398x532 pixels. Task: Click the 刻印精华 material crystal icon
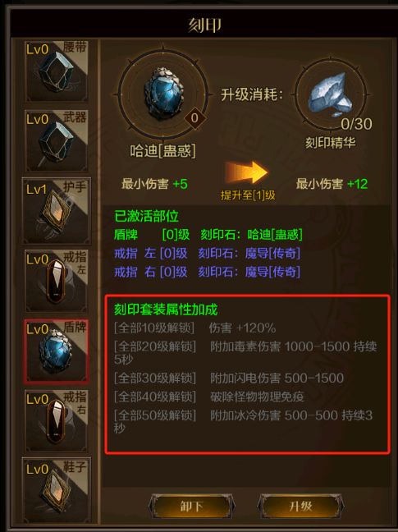(330, 95)
